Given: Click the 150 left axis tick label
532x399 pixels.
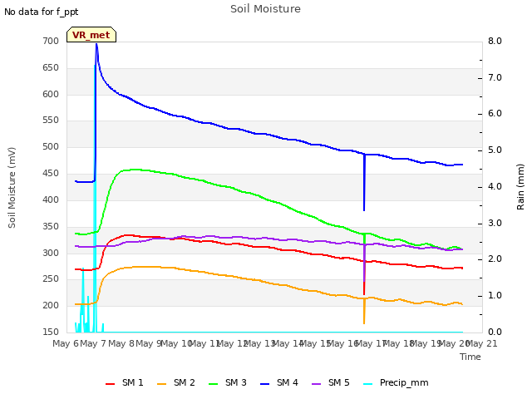Looking at the screenshot, I should [51, 332].
